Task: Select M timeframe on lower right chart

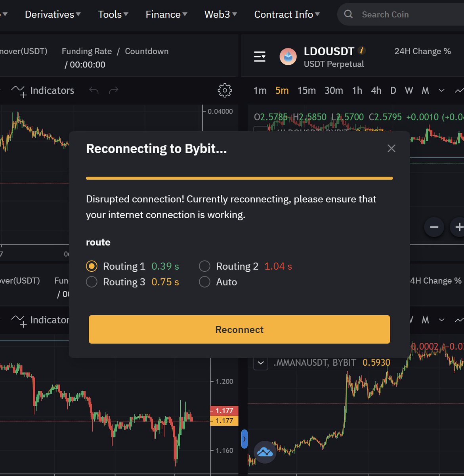Action: click(x=425, y=320)
